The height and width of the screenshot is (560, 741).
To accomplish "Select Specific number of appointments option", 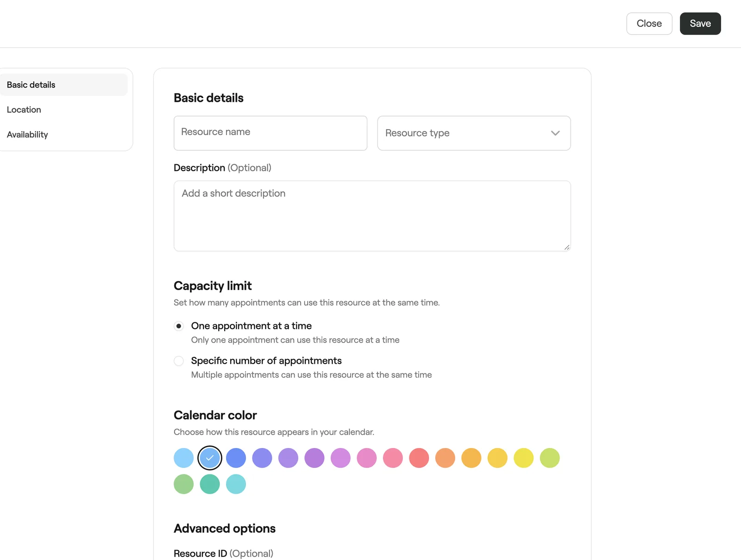I will coord(179,361).
